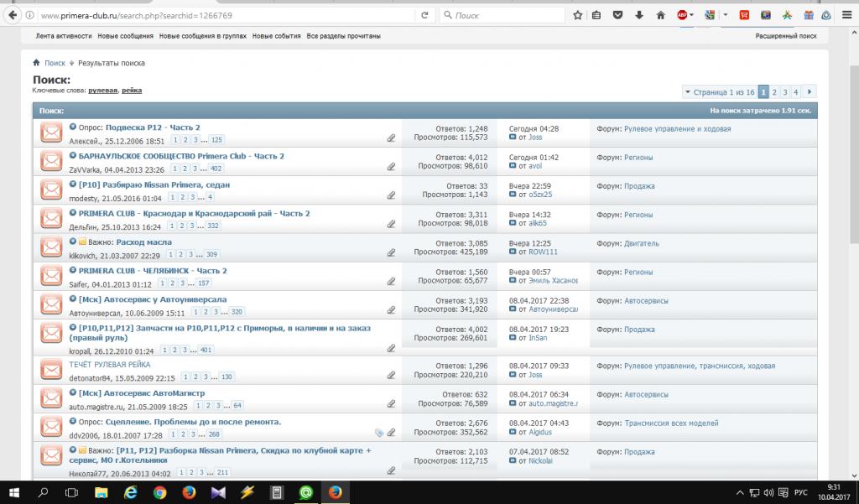Go to first unread in Подвеска P12 thread
The width and height of the screenshot is (859, 504).
(73, 127)
